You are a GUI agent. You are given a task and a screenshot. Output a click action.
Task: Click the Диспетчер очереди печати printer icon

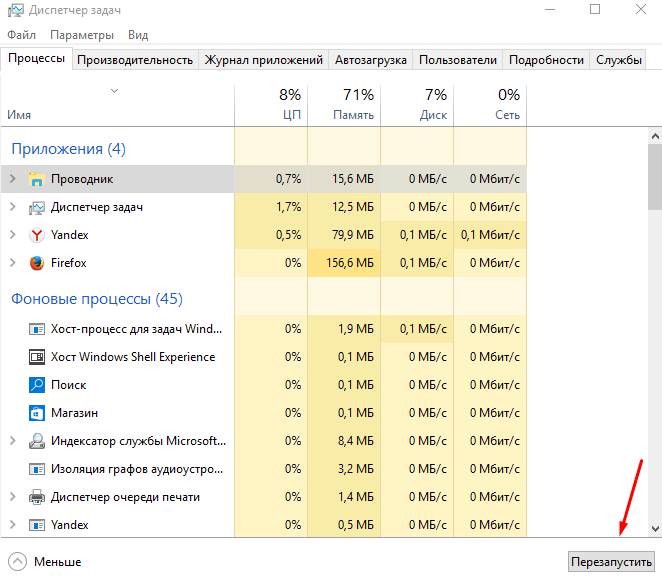click(x=37, y=497)
